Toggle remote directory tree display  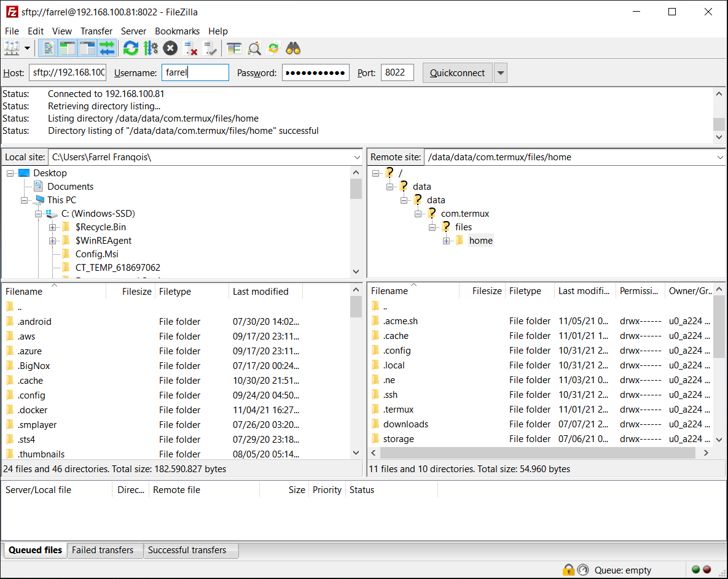point(87,49)
